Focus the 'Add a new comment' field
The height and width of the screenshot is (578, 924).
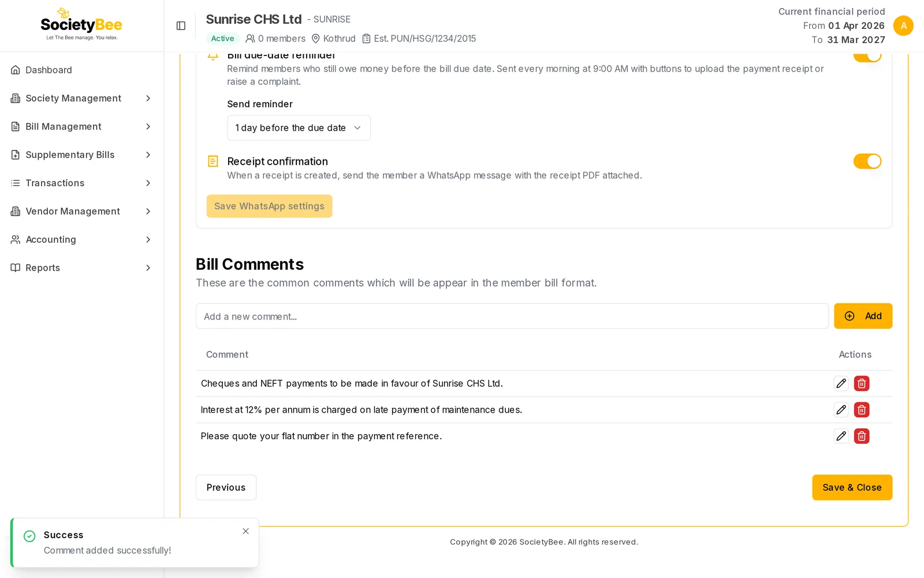pos(512,316)
